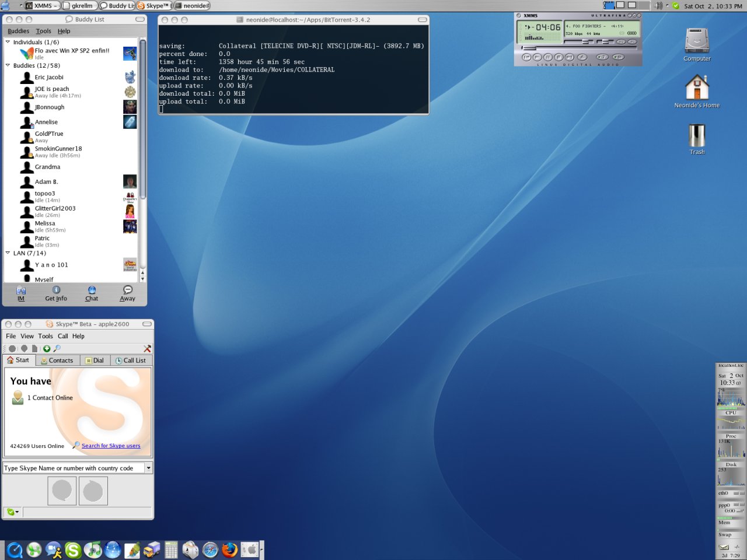Click the Skype name or number input field

[x=74, y=468]
